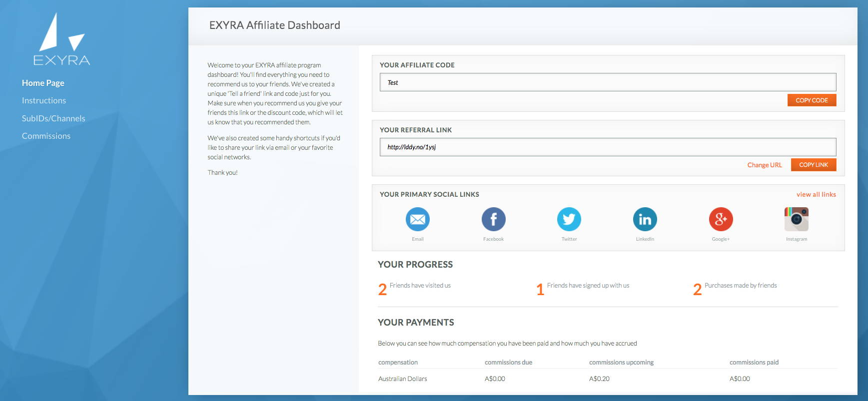868x401 pixels.
Task: Open the Instructions page
Action: [x=44, y=100]
